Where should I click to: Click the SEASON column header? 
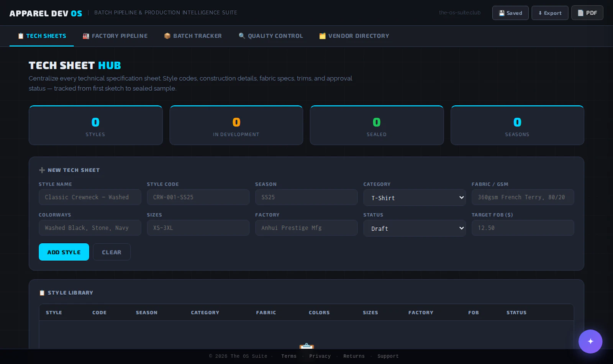(147, 313)
